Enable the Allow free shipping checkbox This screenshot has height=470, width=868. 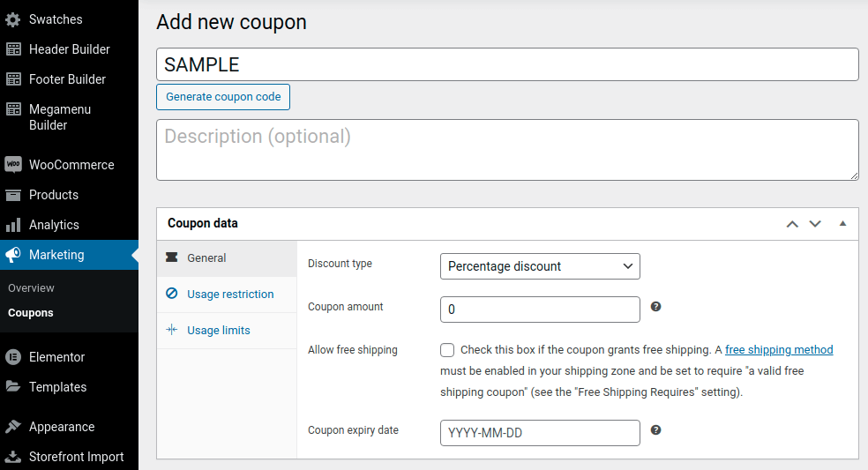447,350
